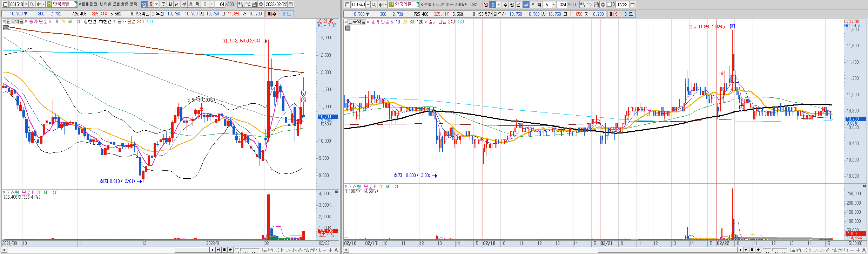Open calendar picker next to 02/22 in right chart
This screenshot has width=868, height=254.
pos(633,5)
